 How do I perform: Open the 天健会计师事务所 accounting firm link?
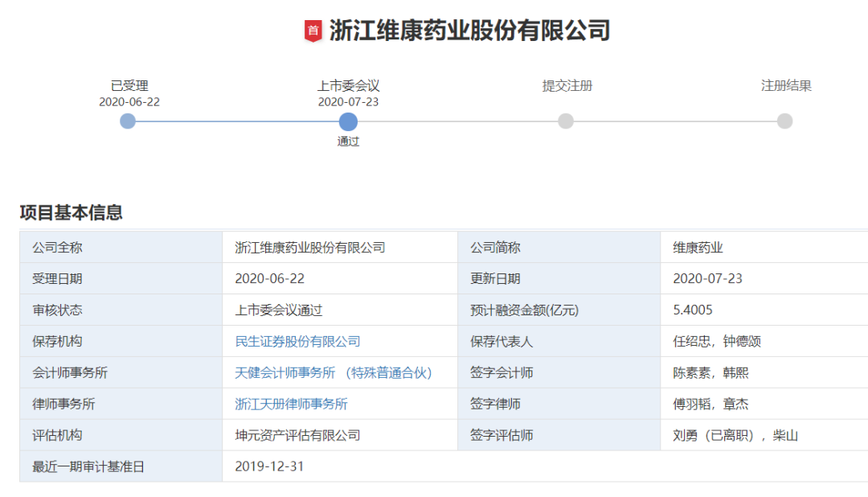click(x=334, y=373)
